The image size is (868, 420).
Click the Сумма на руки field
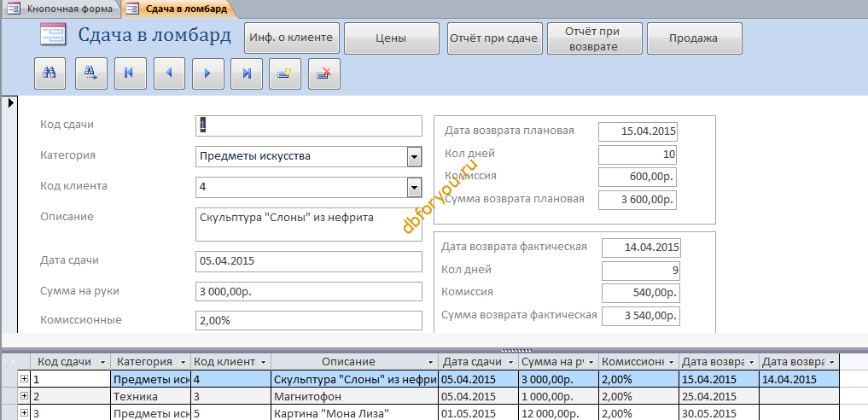[309, 291]
